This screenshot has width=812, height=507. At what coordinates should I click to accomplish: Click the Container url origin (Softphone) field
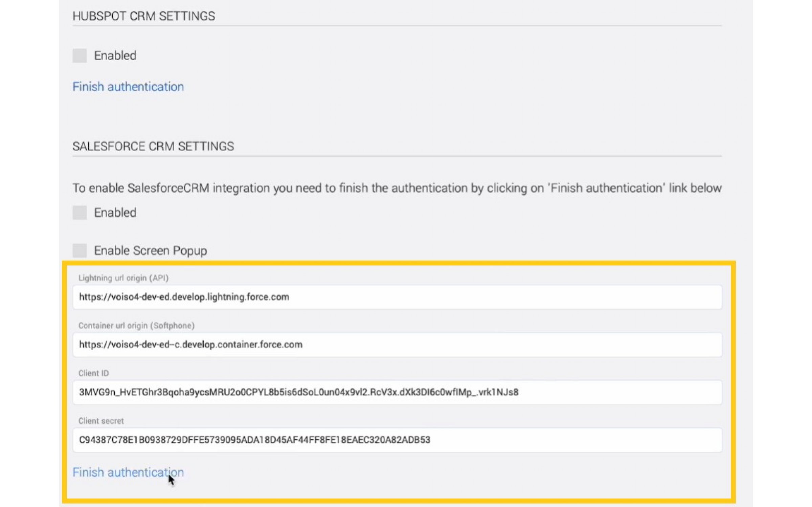point(397,345)
